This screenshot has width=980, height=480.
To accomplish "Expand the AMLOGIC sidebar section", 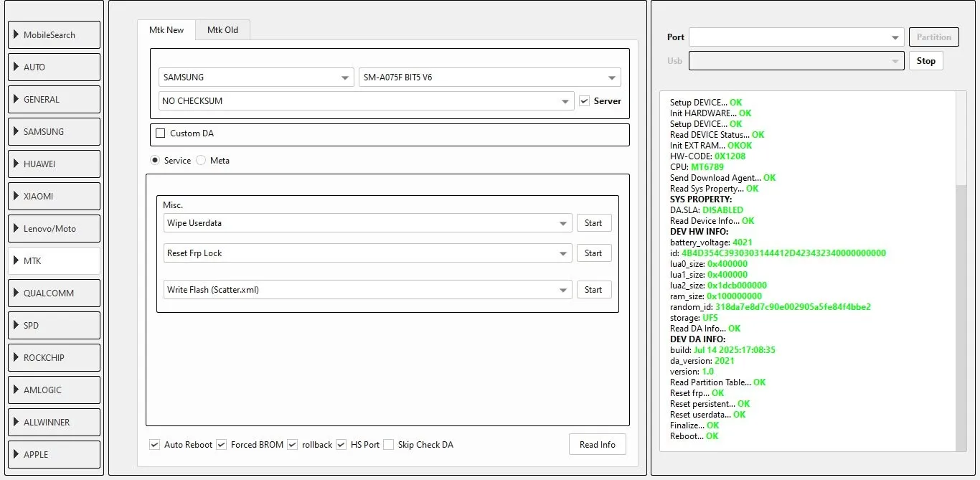I will point(54,390).
